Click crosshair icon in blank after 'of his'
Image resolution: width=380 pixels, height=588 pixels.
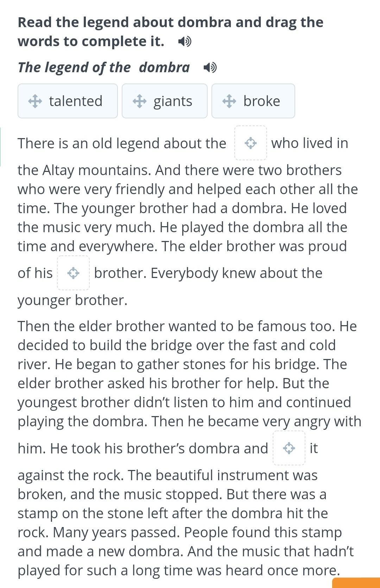pos(73,273)
